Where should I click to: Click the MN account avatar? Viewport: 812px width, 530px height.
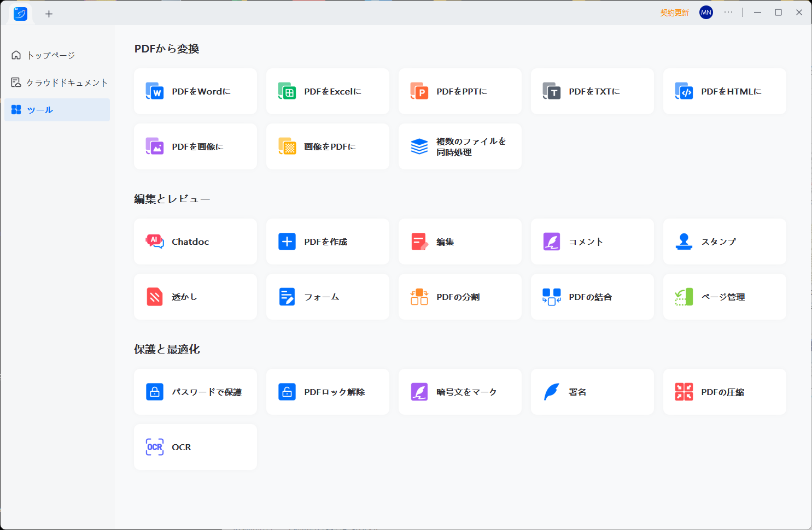pyautogui.click(x=706, y=12)
